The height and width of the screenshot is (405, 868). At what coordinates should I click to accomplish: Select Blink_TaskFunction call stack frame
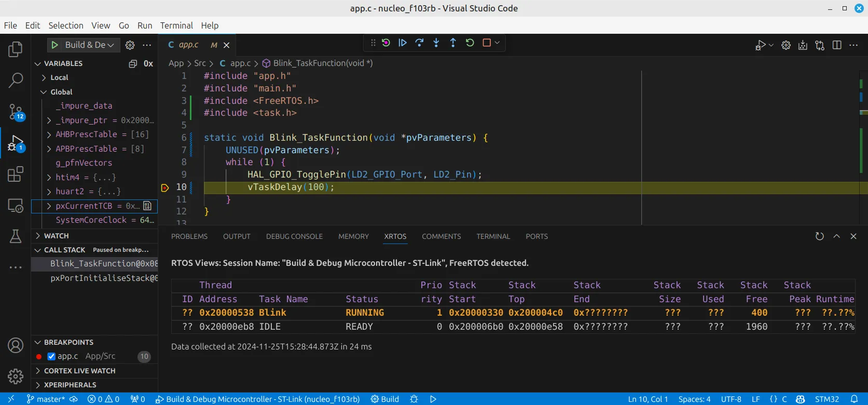(95, 264)
